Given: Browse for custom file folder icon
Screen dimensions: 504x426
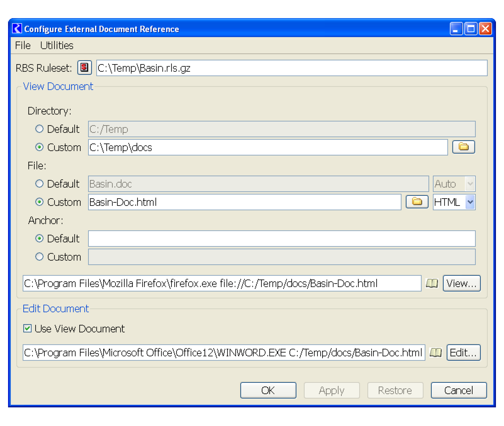Looking at the screenshot, I should coord(417,202).
